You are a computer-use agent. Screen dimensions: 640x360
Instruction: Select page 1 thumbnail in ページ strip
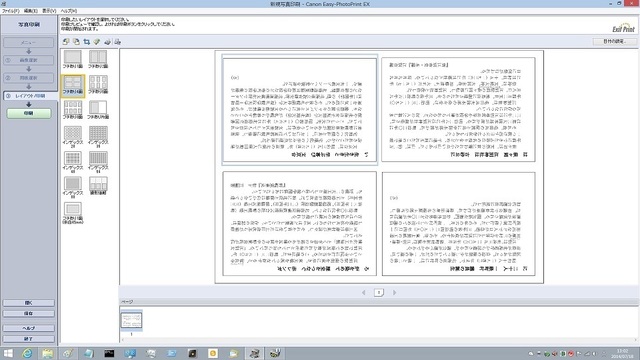131,320
